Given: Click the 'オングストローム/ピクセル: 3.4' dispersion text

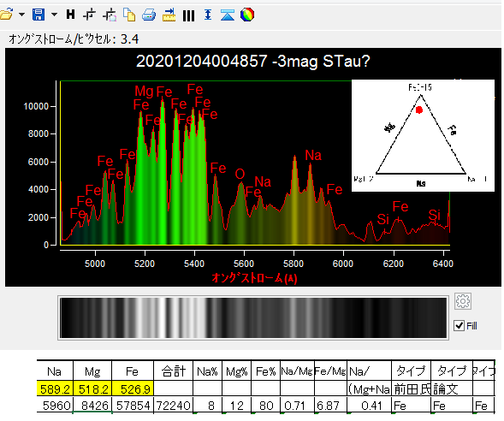Looking at the screenshot, I should pos(74,39).
